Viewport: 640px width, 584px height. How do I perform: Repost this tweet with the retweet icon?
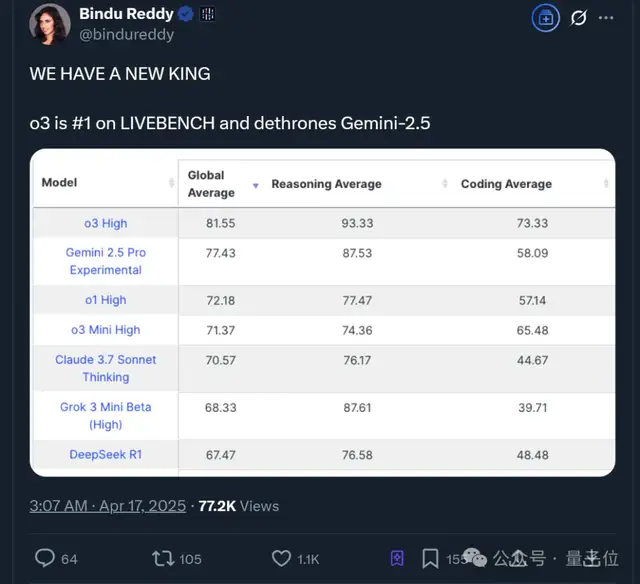point(160,558)
